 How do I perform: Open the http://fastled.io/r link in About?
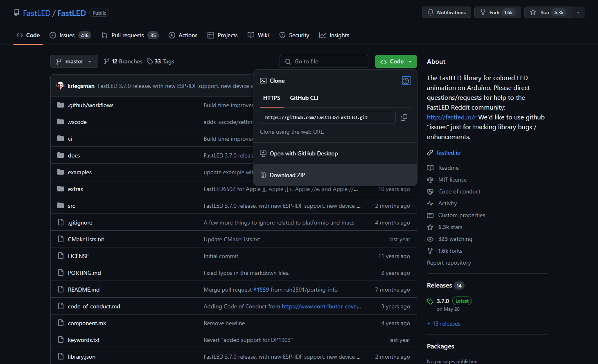451,117
